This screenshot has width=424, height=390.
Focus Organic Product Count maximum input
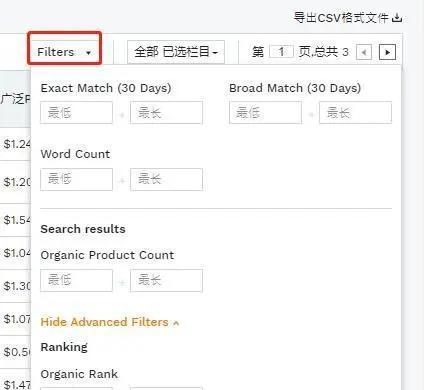coord(166,280)
